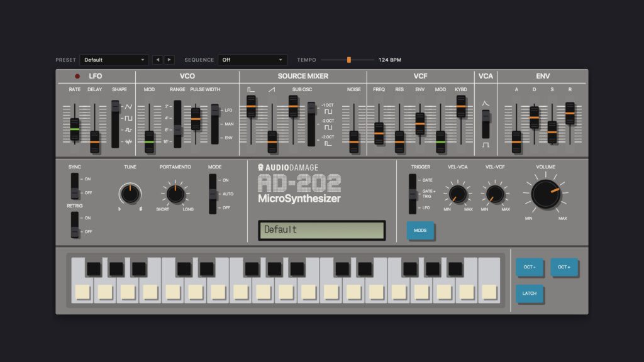644x362 pixels.
Task: Select noise LFO shape icon
Action: 128,141
